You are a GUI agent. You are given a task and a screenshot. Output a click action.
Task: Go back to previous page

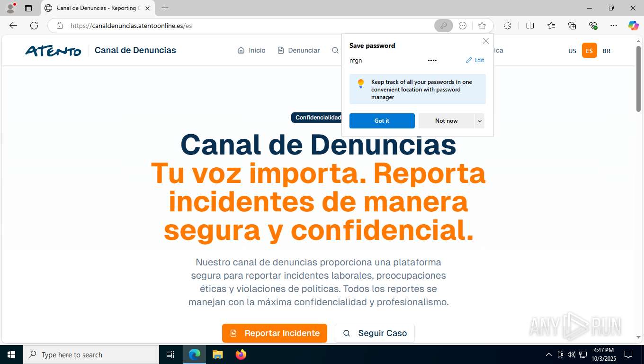13,26
